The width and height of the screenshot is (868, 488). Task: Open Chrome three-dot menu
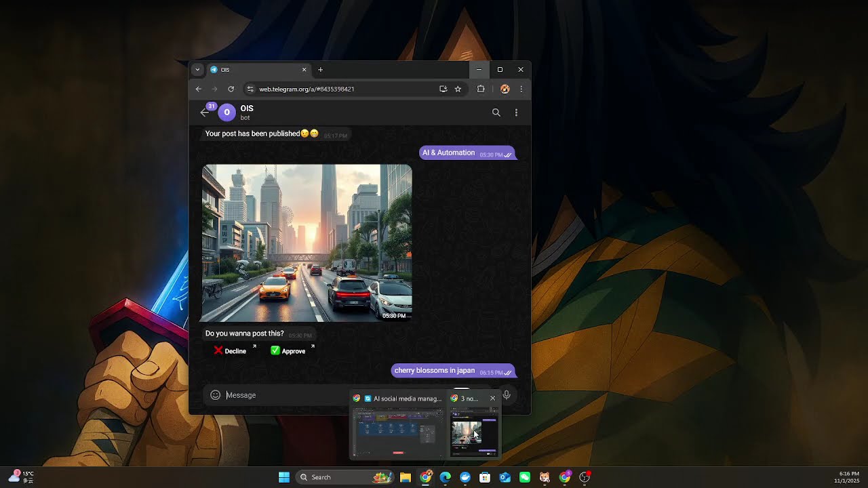(521, 89)
